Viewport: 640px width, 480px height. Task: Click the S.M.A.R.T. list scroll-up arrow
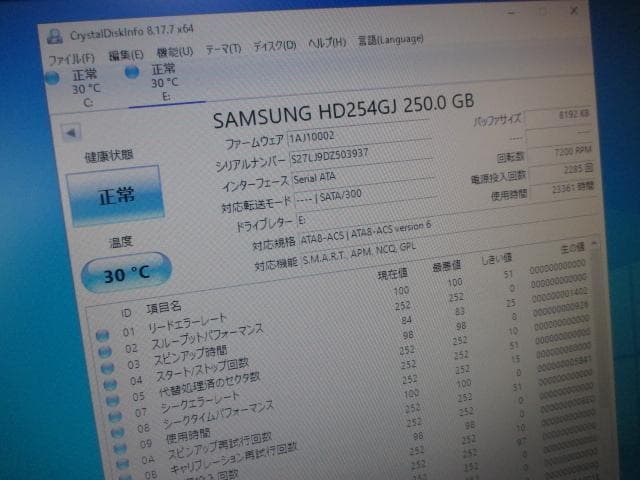pyautogui.click(x=595, y=243)
